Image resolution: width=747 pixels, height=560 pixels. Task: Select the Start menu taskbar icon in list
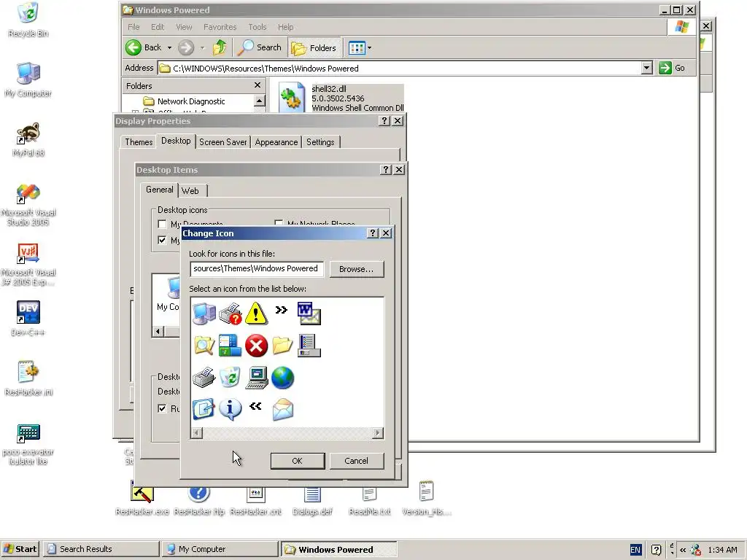(x=231, y=346)
